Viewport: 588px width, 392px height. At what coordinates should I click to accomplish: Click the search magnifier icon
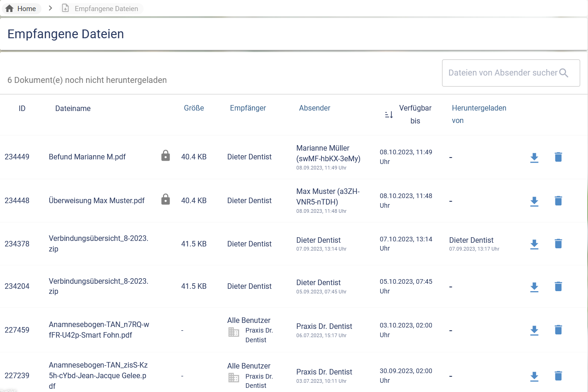564,73
